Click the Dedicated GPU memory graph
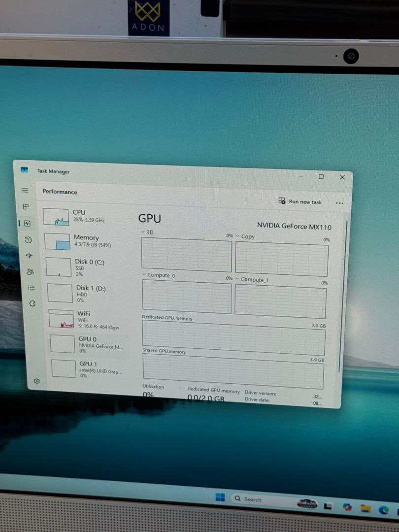 tap(233, 337)
